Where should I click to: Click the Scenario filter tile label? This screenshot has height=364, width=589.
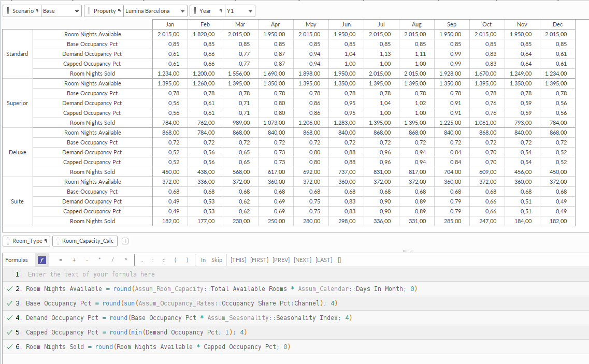click(23, 11)
